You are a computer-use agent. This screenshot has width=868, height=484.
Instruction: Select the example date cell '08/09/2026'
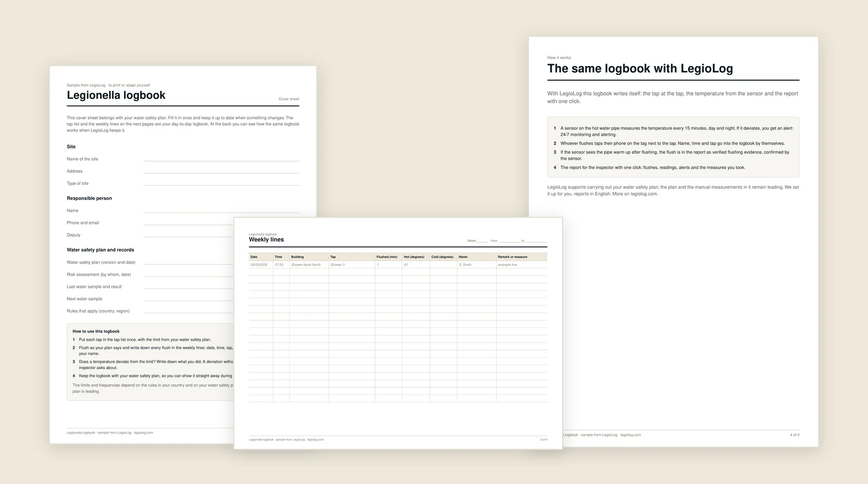(x=259, y=265)
